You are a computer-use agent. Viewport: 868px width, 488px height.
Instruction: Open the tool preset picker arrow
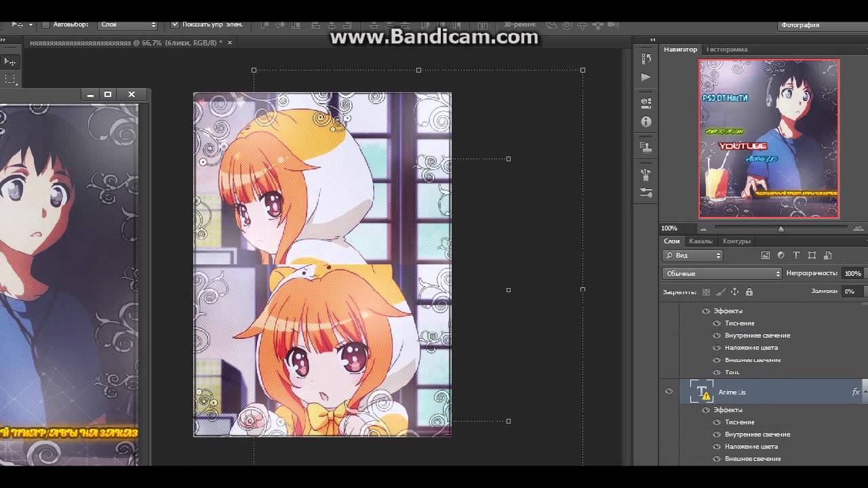(x=31, y=24)
